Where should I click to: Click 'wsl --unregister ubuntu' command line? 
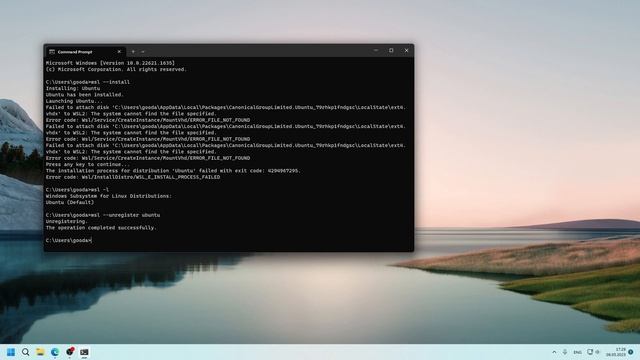tap(103, 215)
